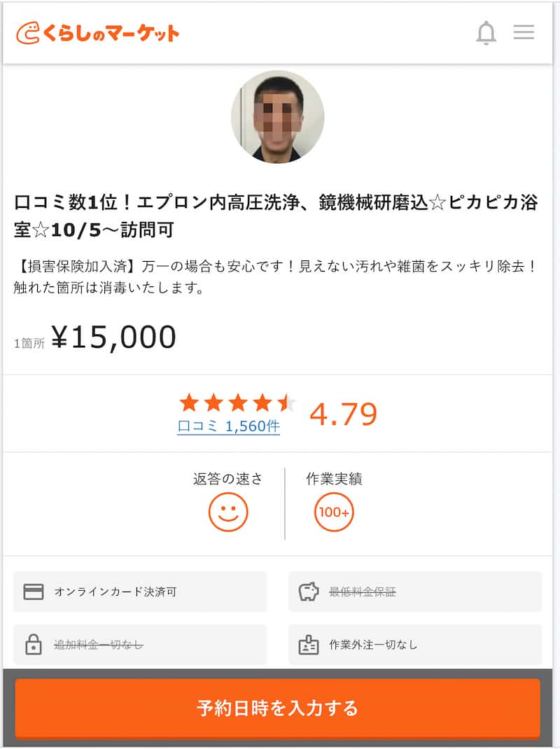
Task: Click the 100+ work record badge
Action: pos(334,512)
